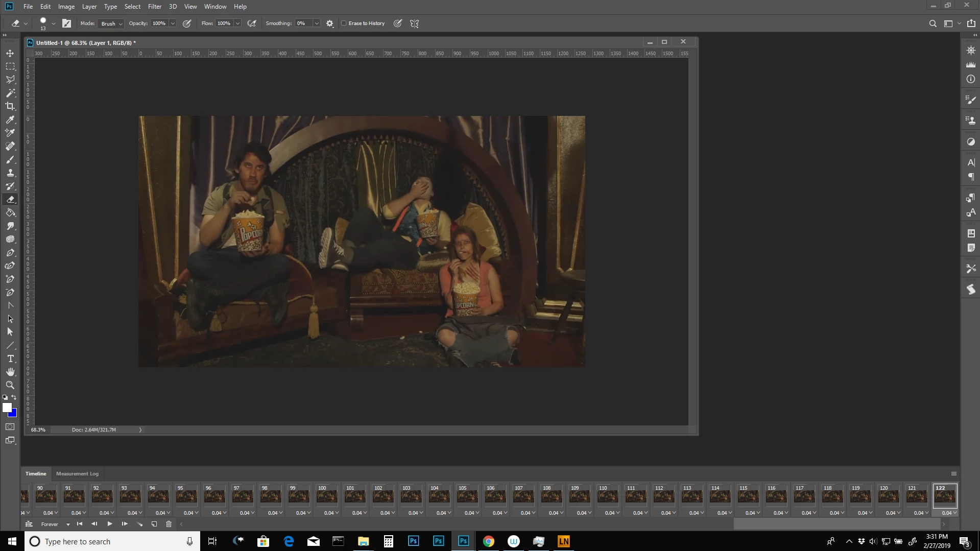Select the Eyedropper tool

(x=10, y=119)
